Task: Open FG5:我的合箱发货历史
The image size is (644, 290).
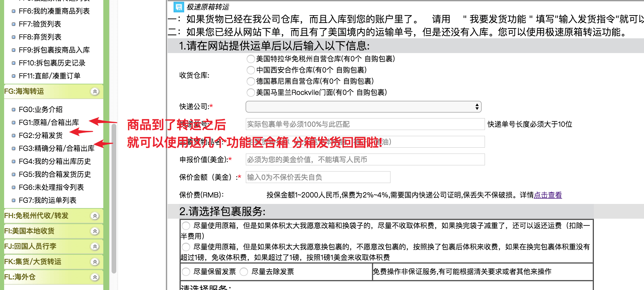Action: [x=55, y=174]
